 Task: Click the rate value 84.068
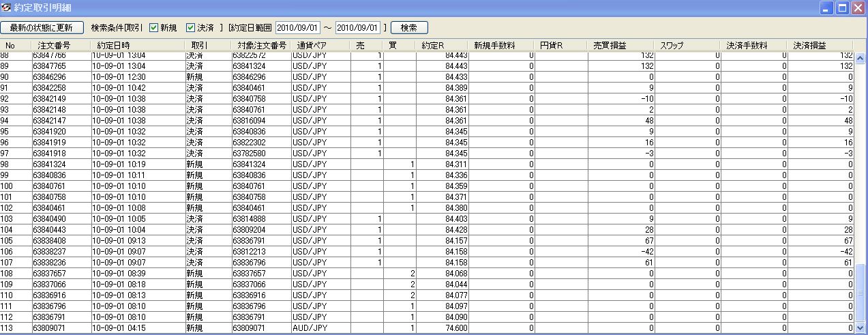click(x=455, y=274)
